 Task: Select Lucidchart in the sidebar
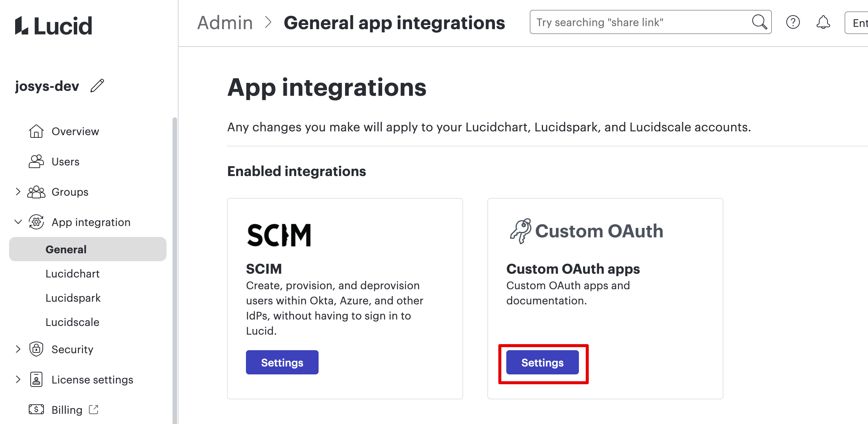73,274
